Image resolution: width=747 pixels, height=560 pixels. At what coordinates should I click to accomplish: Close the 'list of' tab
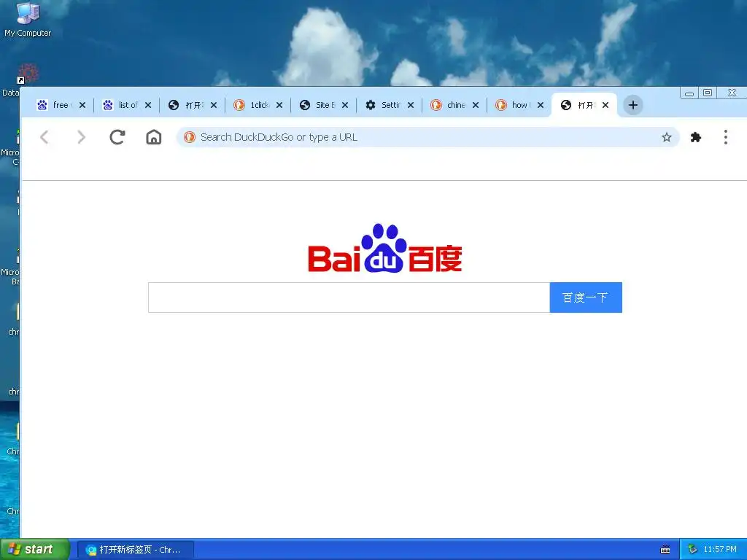(x=148, y=105)
